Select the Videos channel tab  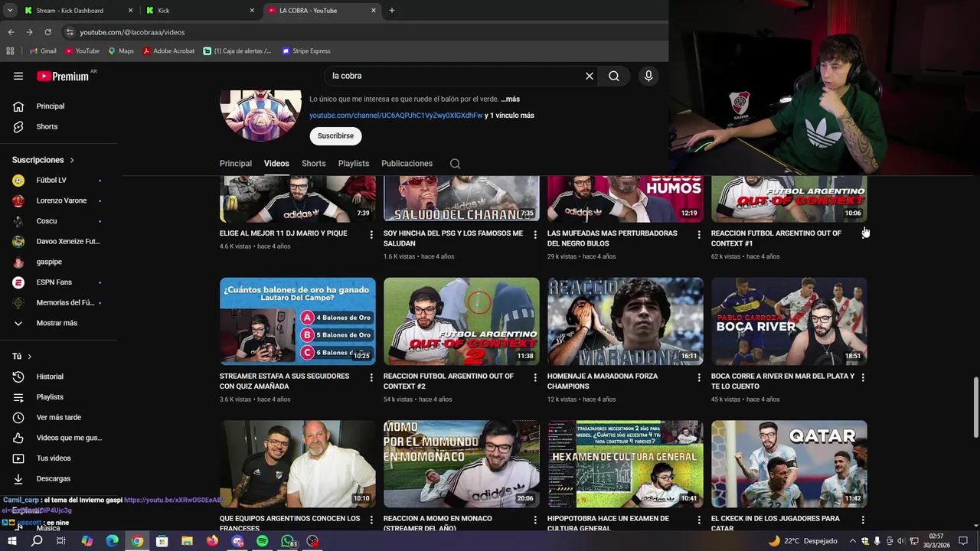point(276,164)
